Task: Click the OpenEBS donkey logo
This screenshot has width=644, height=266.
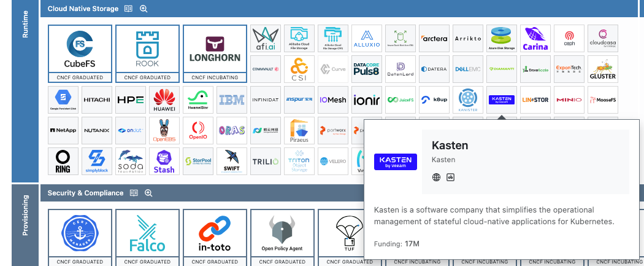Action: [164, 130]
